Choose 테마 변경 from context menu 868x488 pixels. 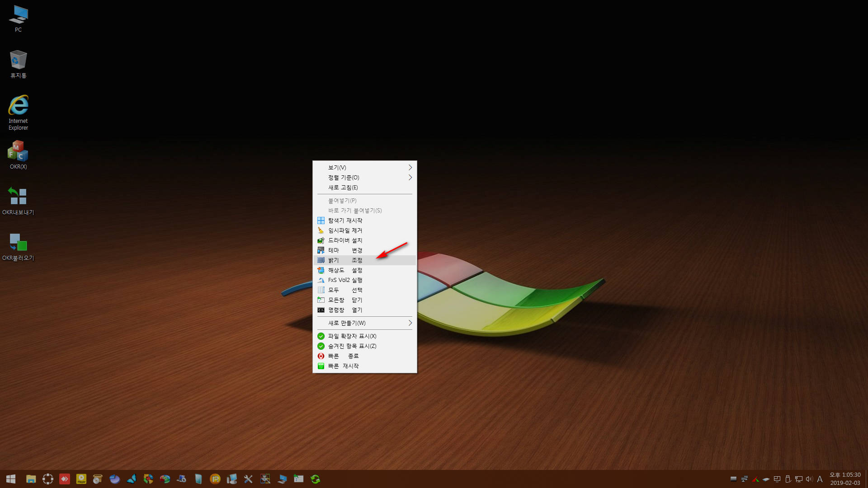pyautogui.click(x=364, y=250)
